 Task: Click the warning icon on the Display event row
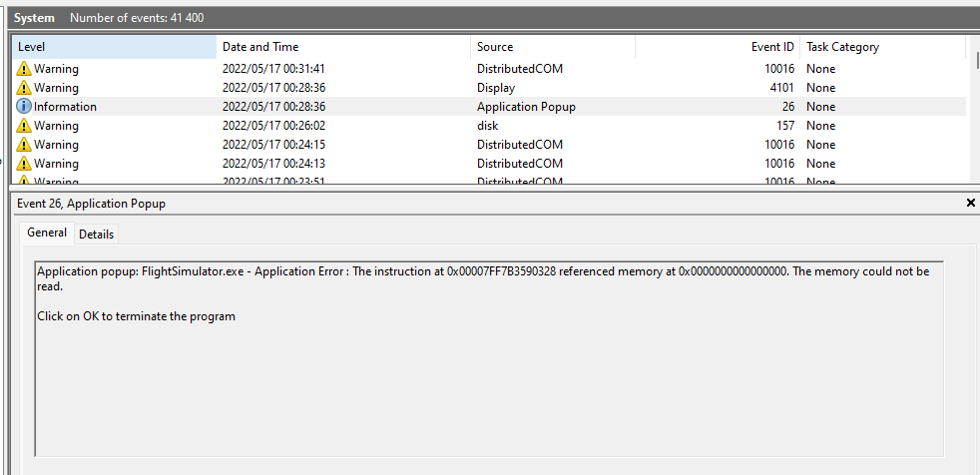coord(24,88)
